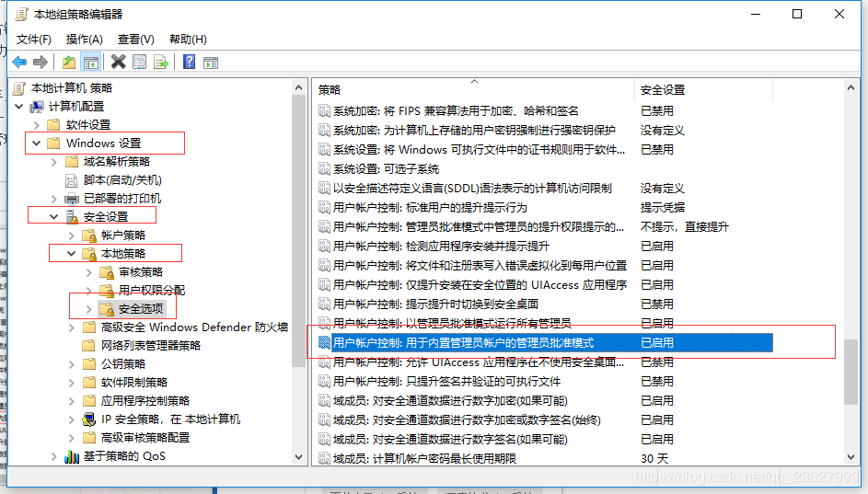Open the blue help question-mark icon
The width and height of the screenshot is (868, 494).
coord(189,62)
